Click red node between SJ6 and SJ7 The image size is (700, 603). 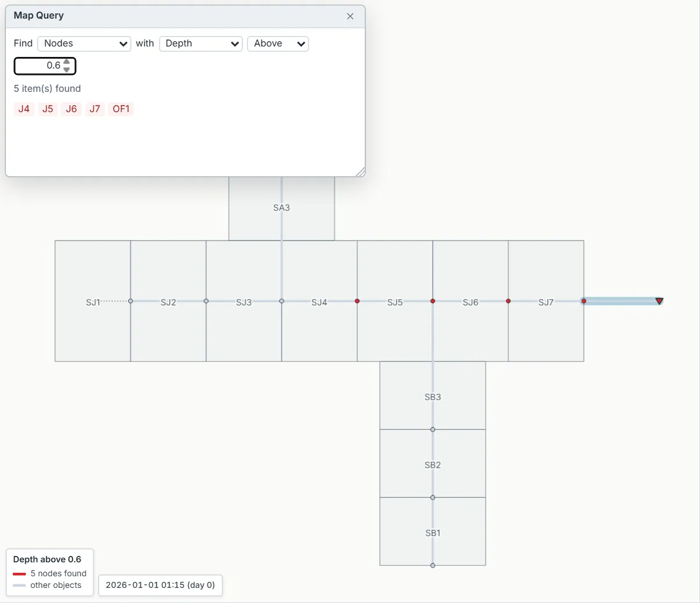[x=508, y=301]
